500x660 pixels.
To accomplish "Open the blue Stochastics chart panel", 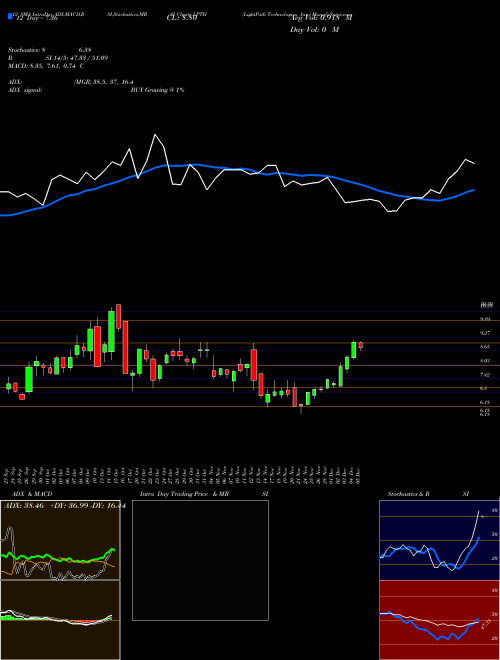I will [439, 540].
